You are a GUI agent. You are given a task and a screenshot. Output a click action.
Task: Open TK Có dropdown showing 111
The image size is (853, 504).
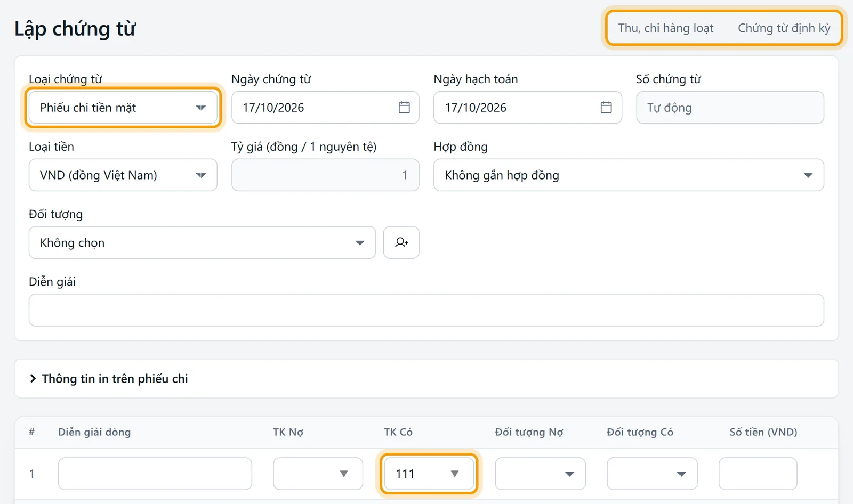[429, 474]
